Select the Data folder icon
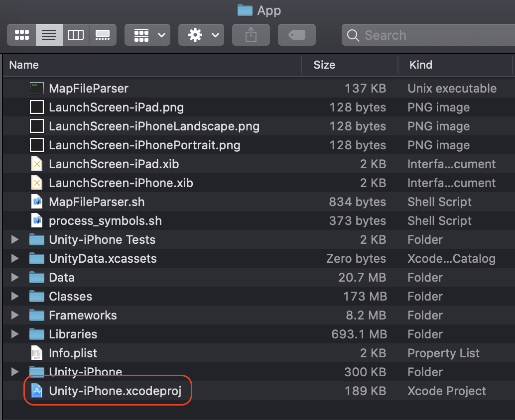This screenshot has height=420, width=515. (37, 277)
